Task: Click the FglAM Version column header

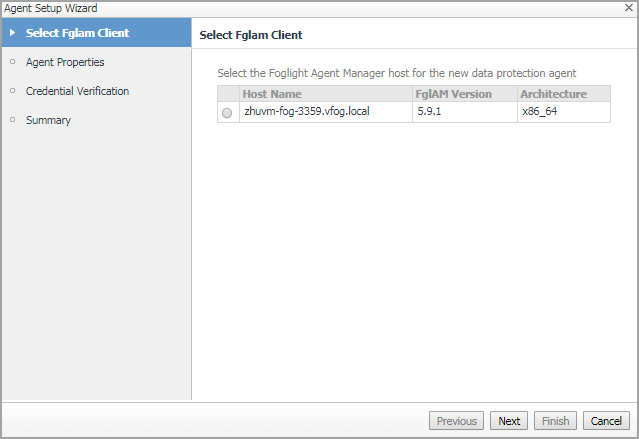Action: pos(453,93)
